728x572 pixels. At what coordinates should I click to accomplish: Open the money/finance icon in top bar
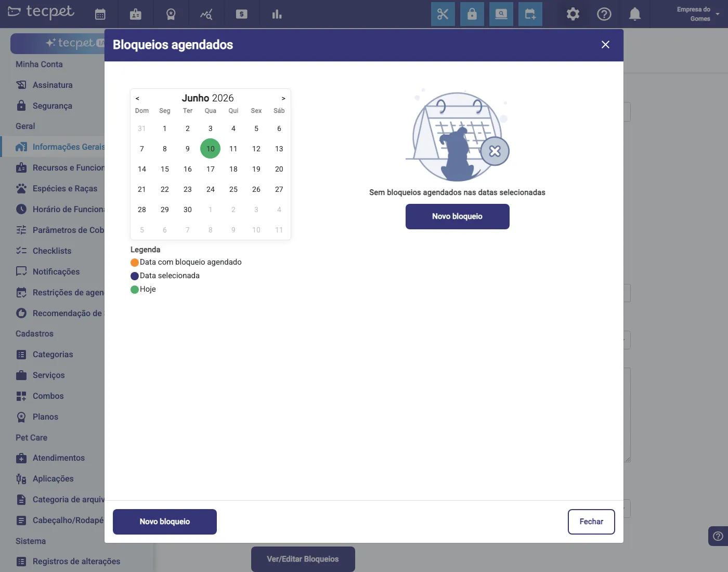click(x=242, y=14)
